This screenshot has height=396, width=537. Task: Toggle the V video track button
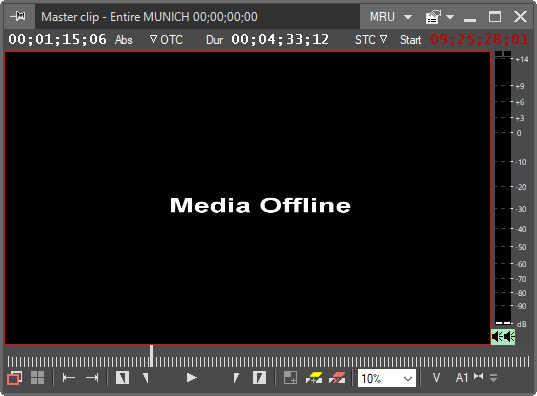[x=436, y=378]
